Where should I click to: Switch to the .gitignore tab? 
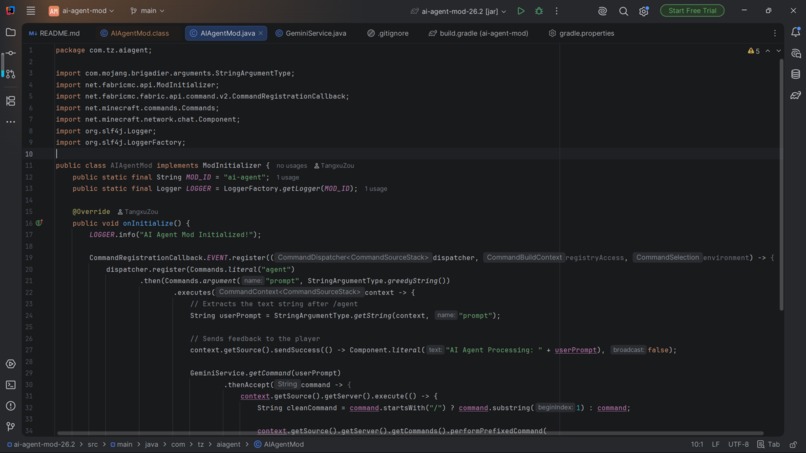[x=388, y=33]
